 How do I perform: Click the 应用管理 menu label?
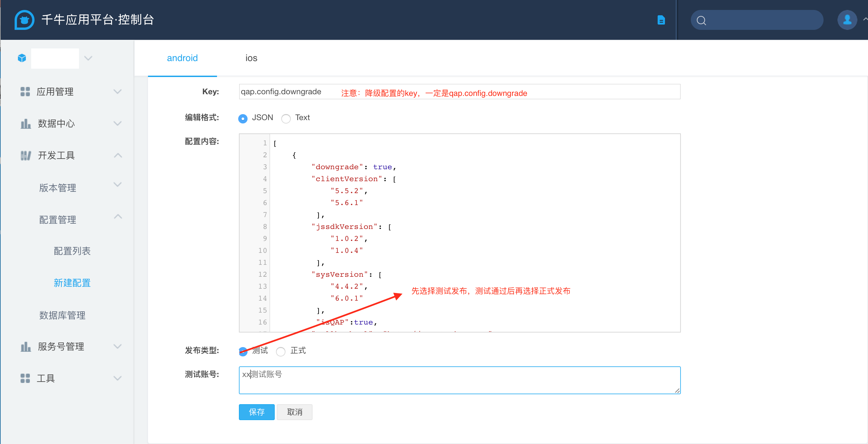click(55, 92)
